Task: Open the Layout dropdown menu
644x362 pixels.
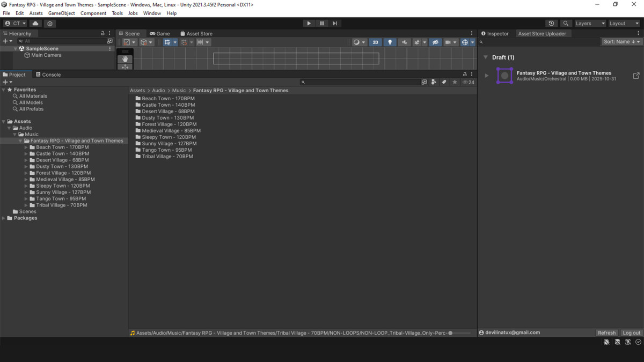Action: point(623,23)
